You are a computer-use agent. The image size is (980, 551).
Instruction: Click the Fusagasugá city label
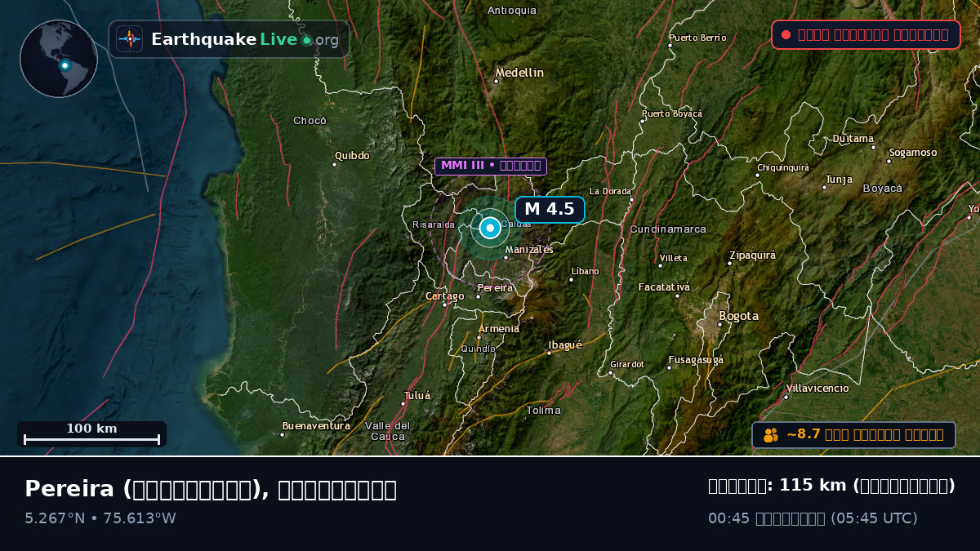(x=696, y=359)
